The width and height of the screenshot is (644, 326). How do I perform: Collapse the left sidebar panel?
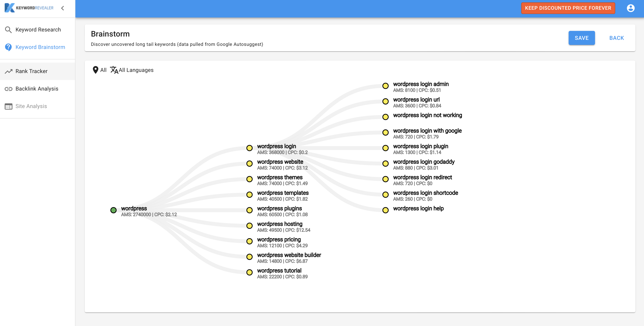pyautogui.click(x=64, y=8)
